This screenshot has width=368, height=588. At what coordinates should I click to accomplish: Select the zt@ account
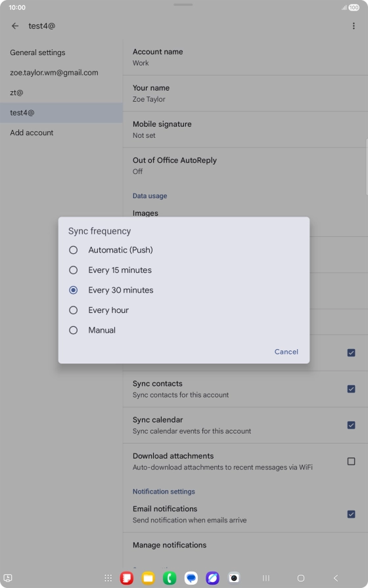click(61, 93)
